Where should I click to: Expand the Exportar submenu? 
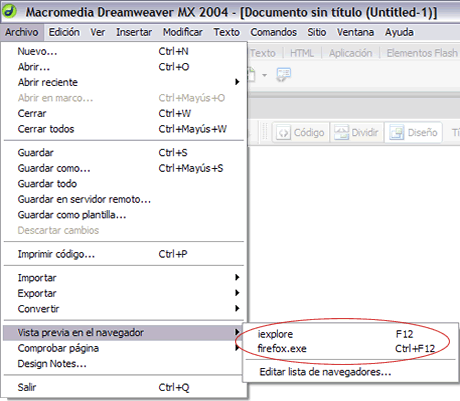124,293
